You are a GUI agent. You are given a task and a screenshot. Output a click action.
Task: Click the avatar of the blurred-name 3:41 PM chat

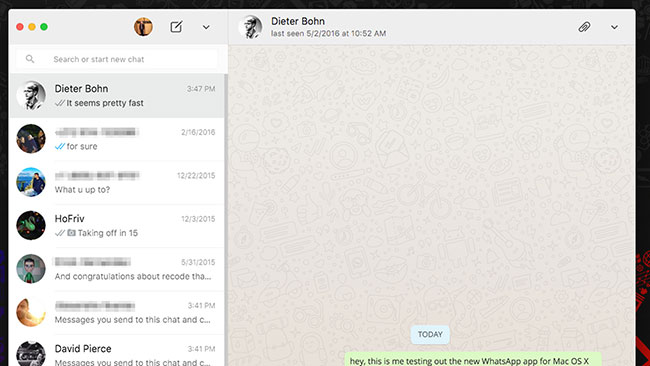(x=31, y=312)
